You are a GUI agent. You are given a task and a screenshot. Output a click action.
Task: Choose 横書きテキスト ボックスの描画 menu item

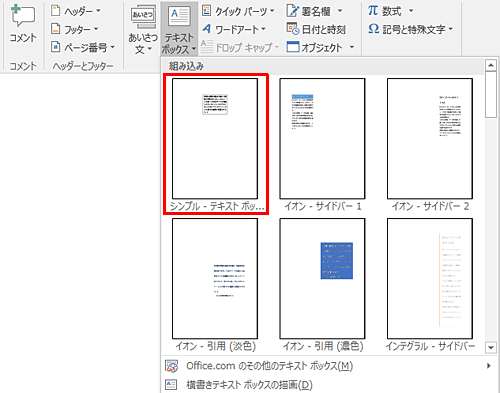point(328,385)
